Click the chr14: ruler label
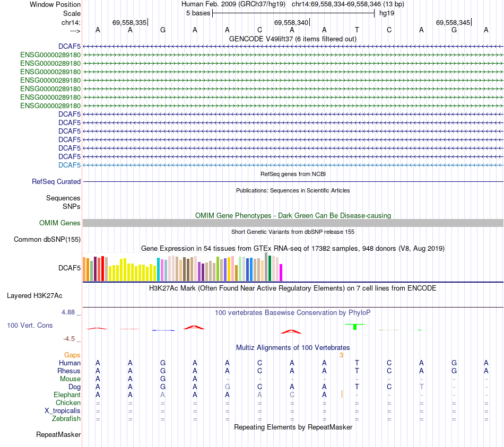The width and height of the screenshot is (504, 447). 71,22
